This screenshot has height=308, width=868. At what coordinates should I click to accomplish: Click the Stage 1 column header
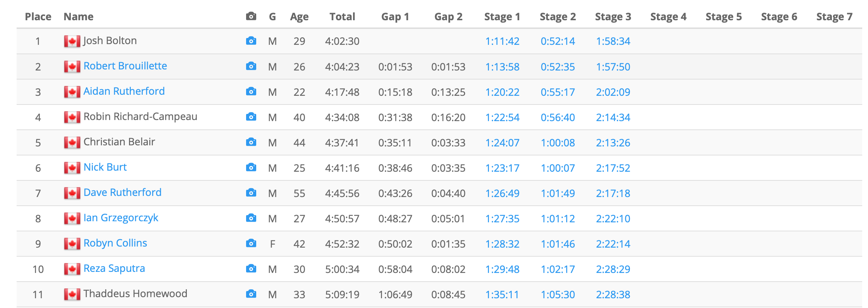502,17
